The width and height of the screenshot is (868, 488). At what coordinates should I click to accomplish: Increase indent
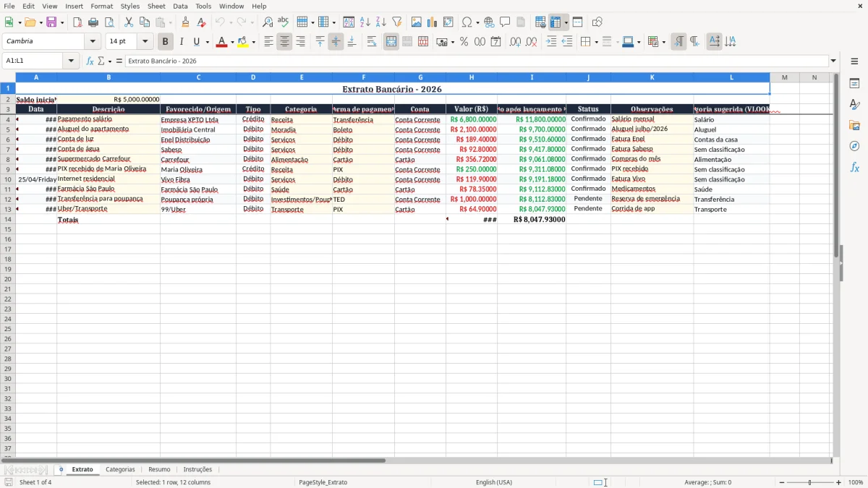[551, 42]
